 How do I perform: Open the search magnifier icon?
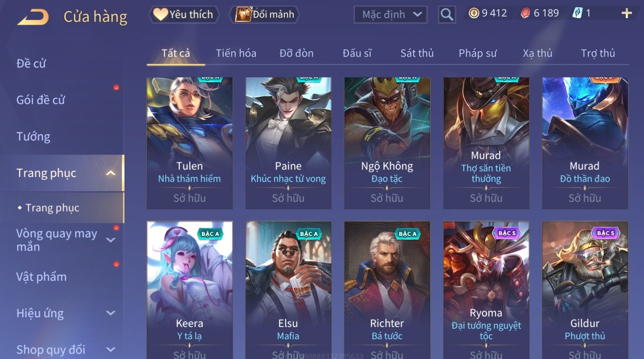[447, 15]
